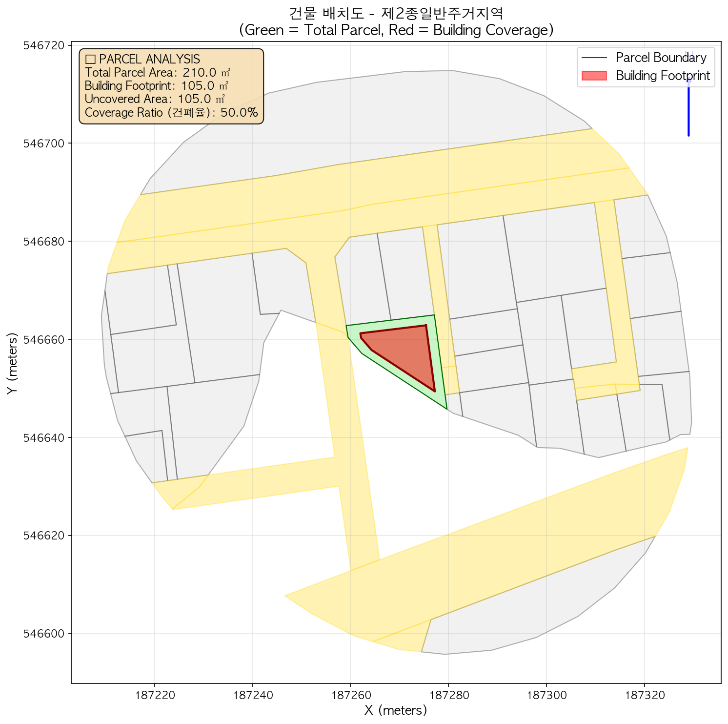The image size is (728, 724).
Task: Click the subtitle with Green and Red explanation
Action: (x=396, y=30)
